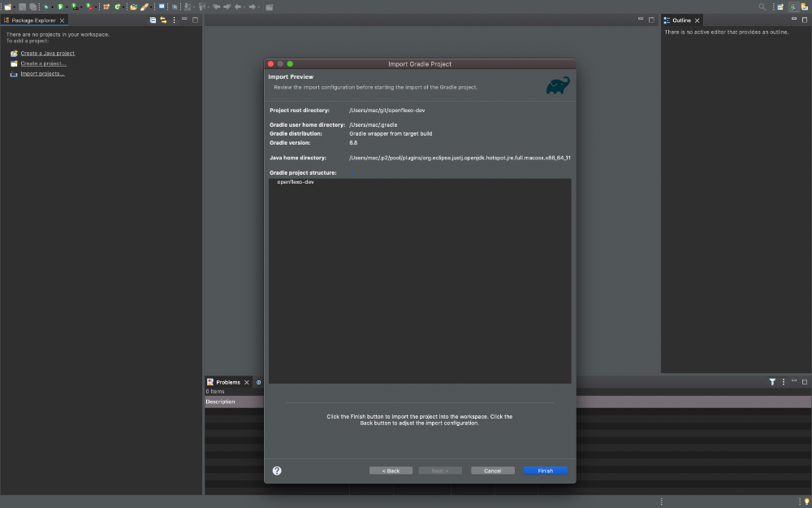Open the Create a Java project link
Screen dimensions: 812x508
click(x=48, y=53)
